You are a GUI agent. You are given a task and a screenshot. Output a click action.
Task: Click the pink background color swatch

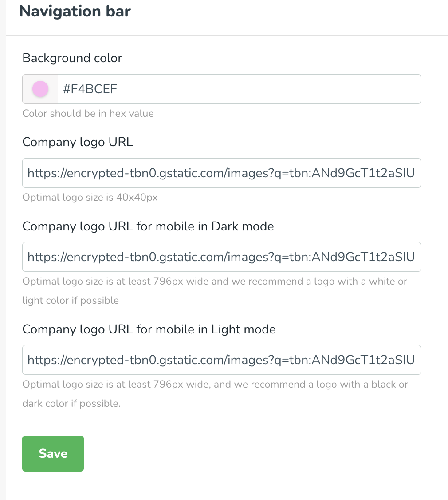40,89
